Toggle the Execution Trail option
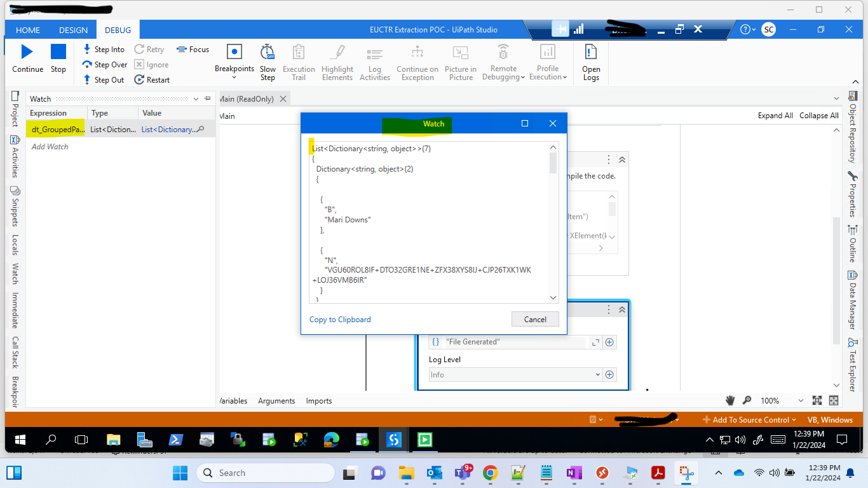Image resolution: width=868 pixels, height=488 pixels. (299, 62)
